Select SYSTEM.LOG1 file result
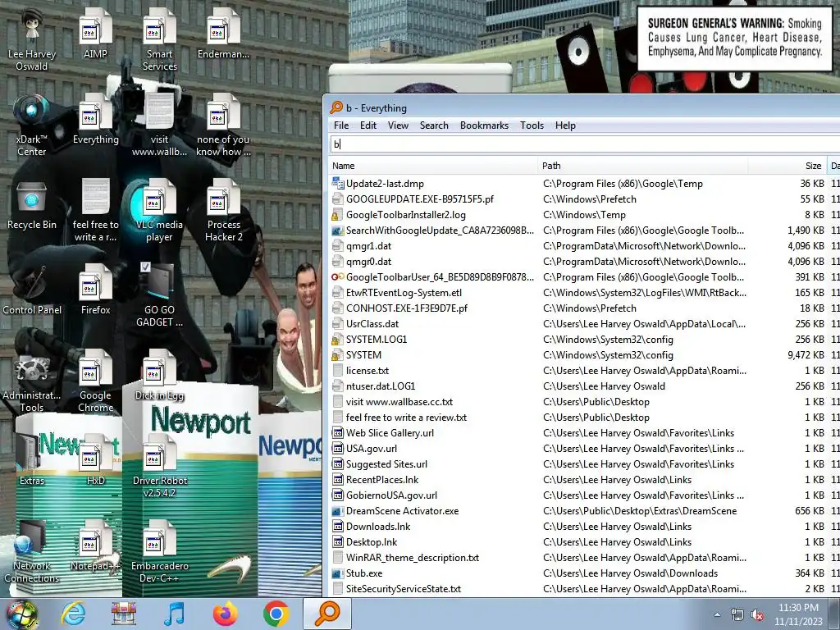 click(x=584, y=339)
